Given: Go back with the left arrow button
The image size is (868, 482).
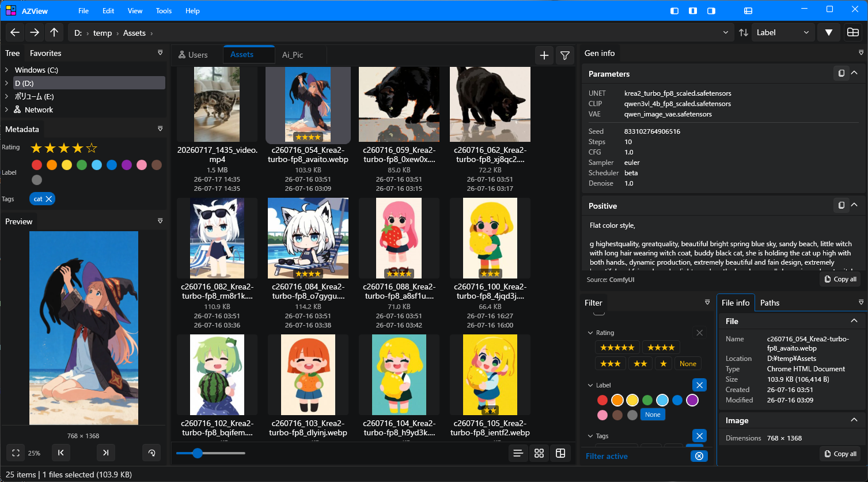Looking at the screenshot, I should [16, 33].
